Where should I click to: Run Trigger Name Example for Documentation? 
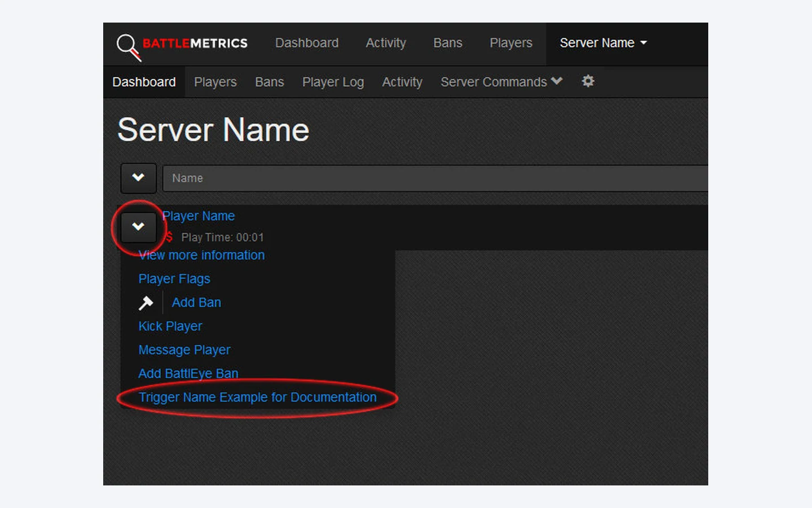(x=258, y=397)
